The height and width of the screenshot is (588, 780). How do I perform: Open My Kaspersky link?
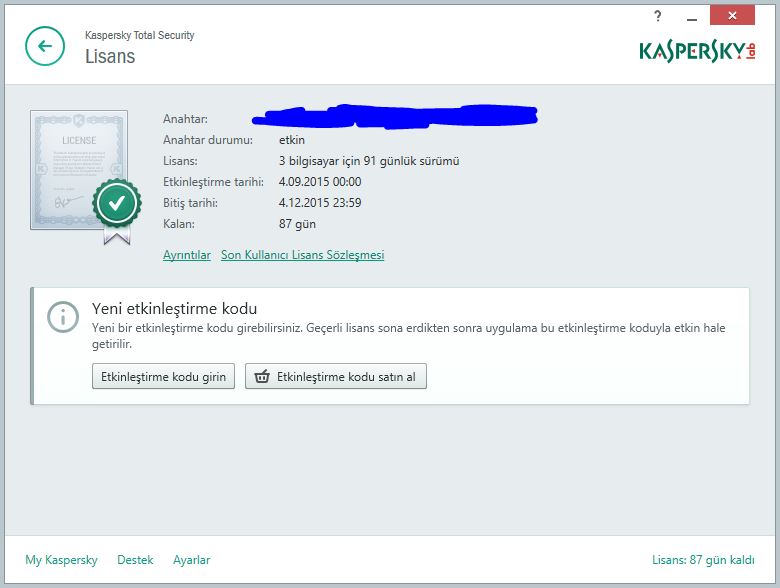tap(61, 560)
